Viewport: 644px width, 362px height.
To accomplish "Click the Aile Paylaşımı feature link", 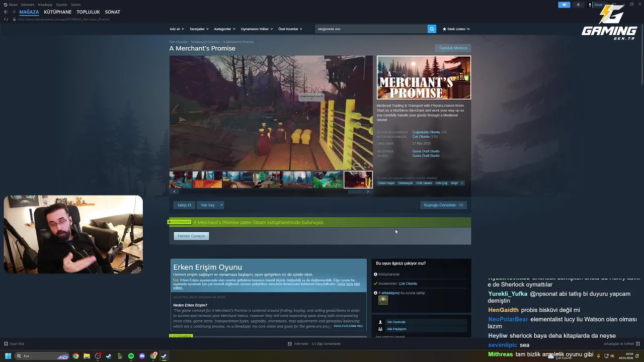I will 396,329.
